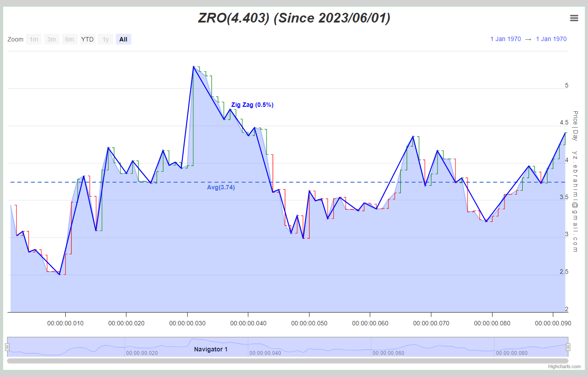Click the x-axis label 00:00:00.030

[x=187, y=323]
